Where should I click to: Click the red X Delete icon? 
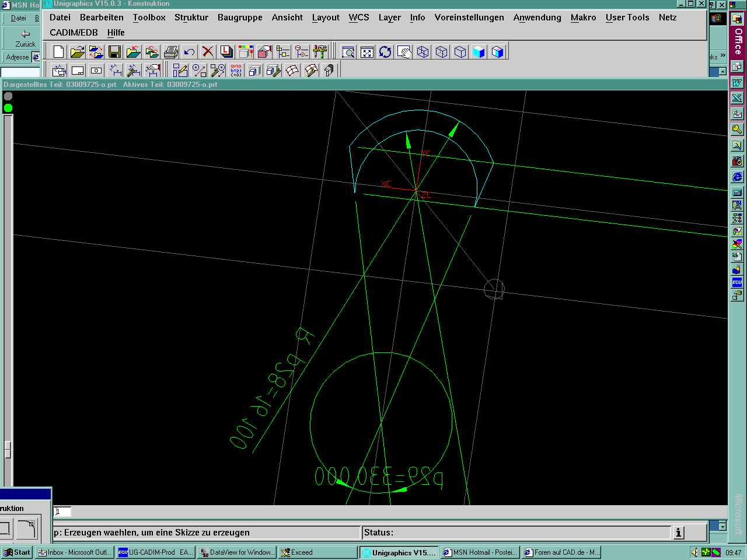(x=208, y=52)
